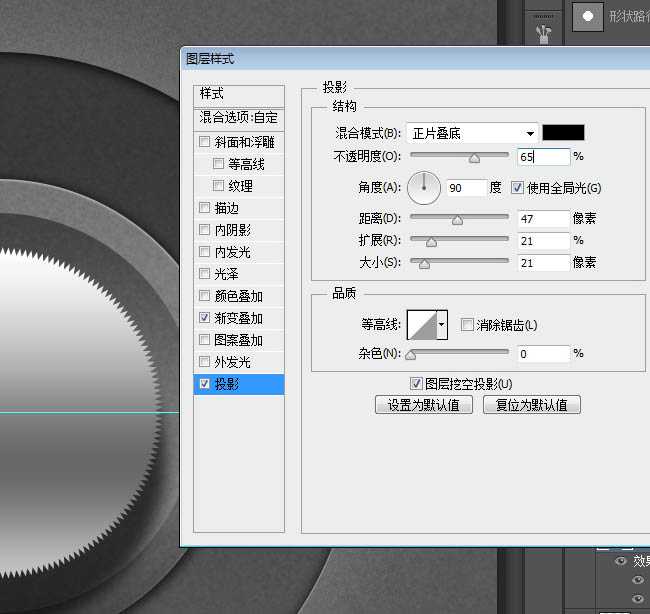Enable the 纹理 checkbox
Viewport: 650px width, 614px height.
tap(218, 185)
